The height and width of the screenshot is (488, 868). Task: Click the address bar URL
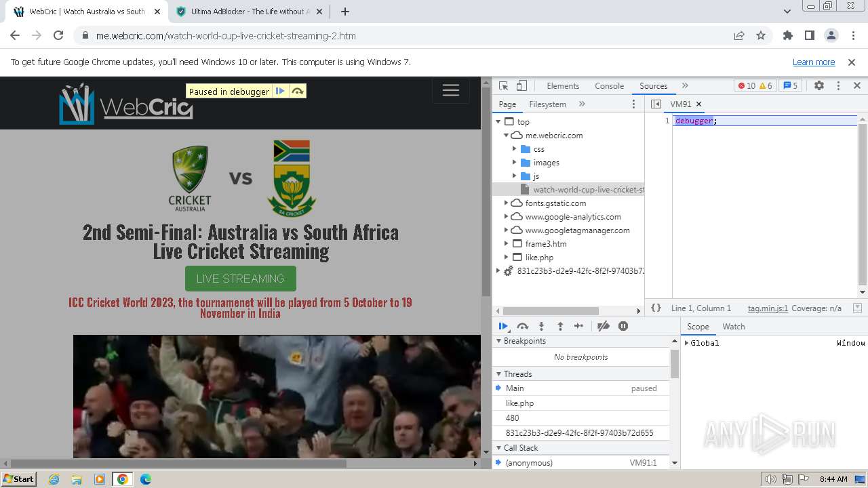[x=226, y=36]
